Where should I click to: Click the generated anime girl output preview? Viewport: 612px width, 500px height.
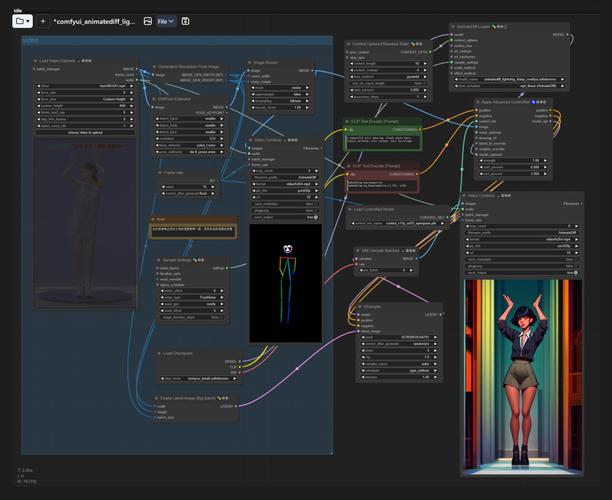click(x=523, y=377)
